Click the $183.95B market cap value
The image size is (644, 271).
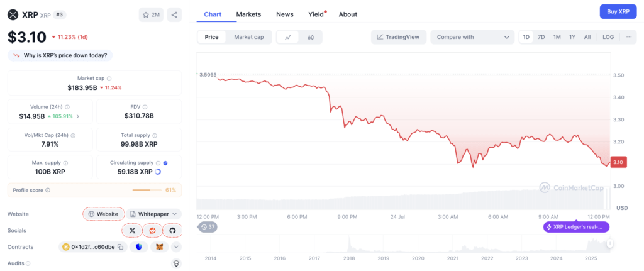82,87
